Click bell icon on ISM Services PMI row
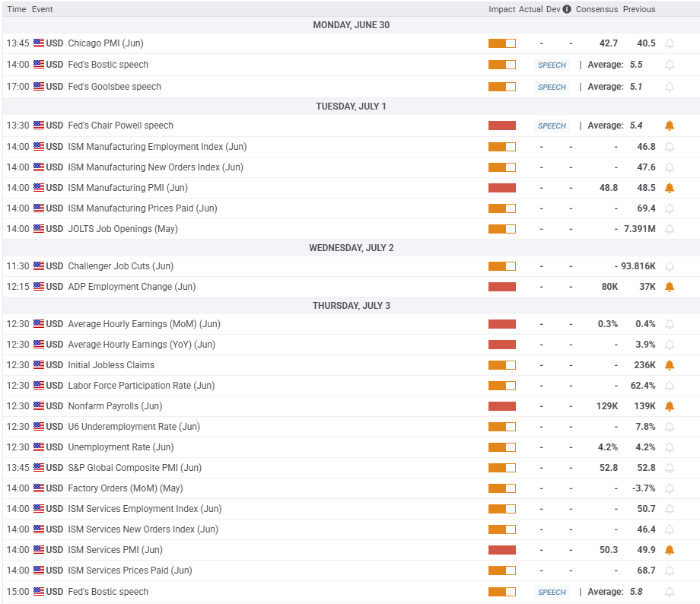The width and height of the screenshot is (700, 604). point(670,550)
